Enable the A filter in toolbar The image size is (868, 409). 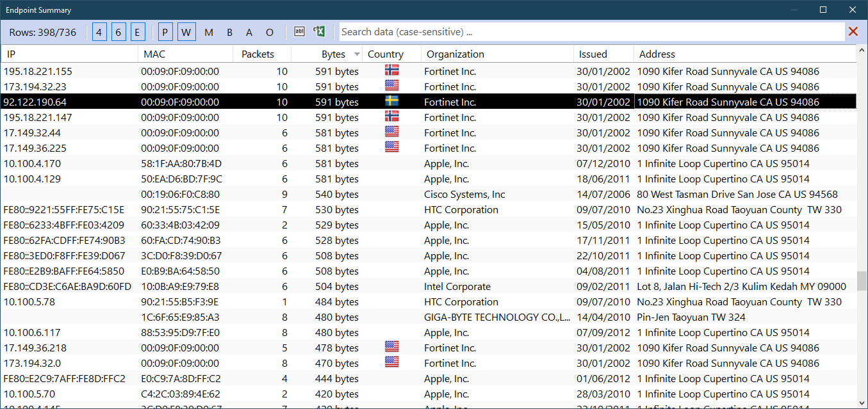pyautogui.click(x=249, y=32)
